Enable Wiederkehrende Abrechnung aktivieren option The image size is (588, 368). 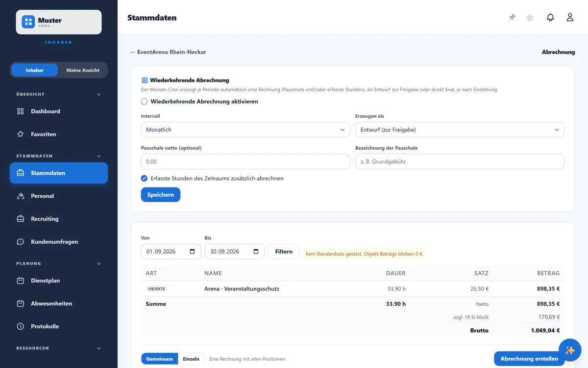144,102
